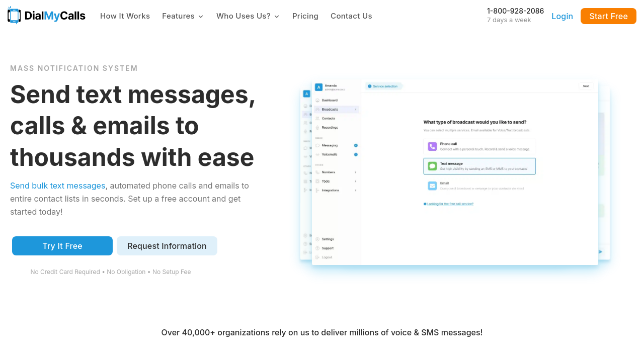Click the green Text message icon

click(432, 166)
